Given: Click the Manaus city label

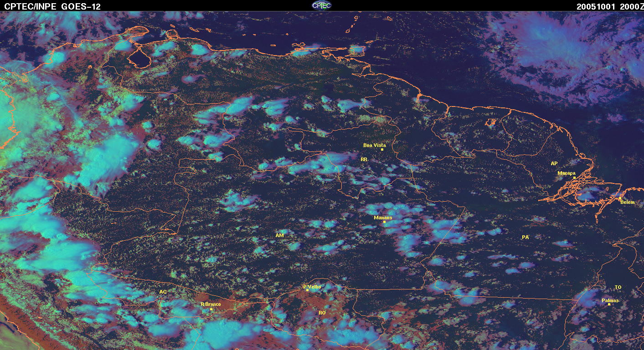Looking at the screenshot, I should tap(383, 218).
